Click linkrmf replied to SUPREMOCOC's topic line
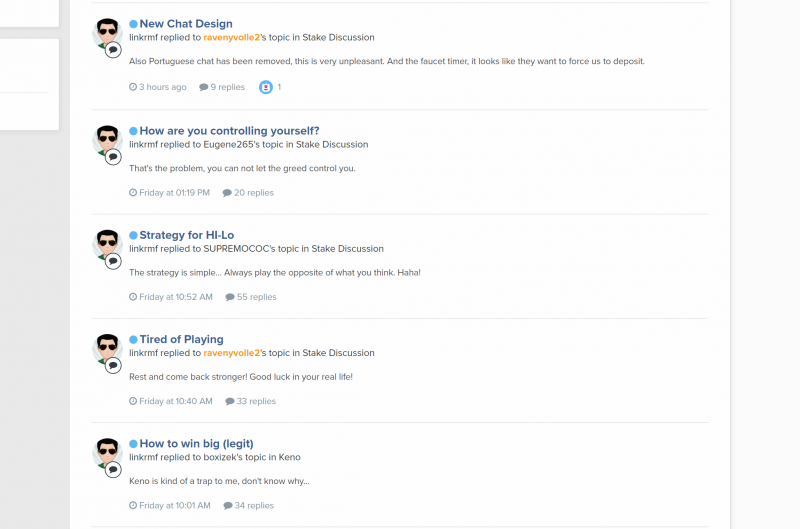 click(256, 249)
